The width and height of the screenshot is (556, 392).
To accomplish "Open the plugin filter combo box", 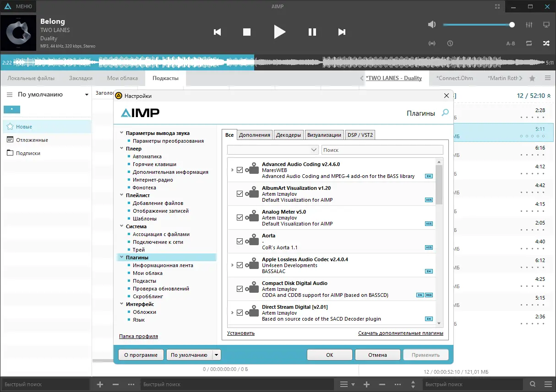I will click(273, 150).
